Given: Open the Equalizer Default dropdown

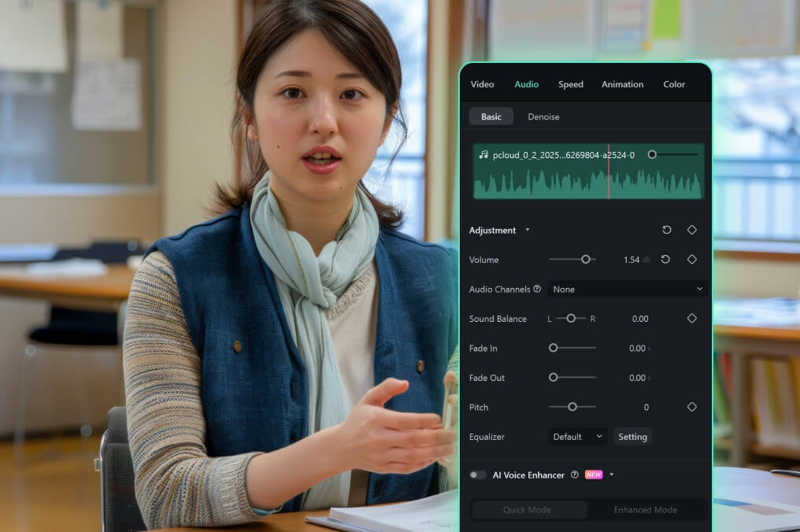Looking at the screenshot, I should tap(577, 436).
